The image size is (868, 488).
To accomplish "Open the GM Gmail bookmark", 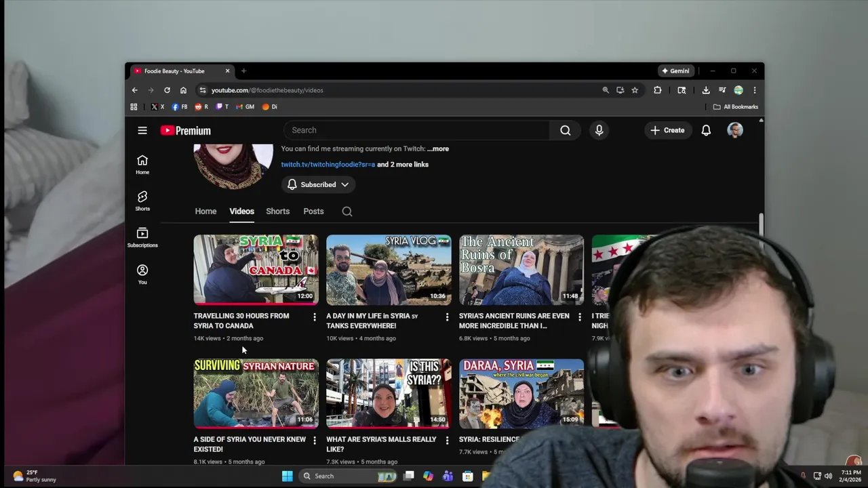I will pyautogui.click(x=245, y=106).
